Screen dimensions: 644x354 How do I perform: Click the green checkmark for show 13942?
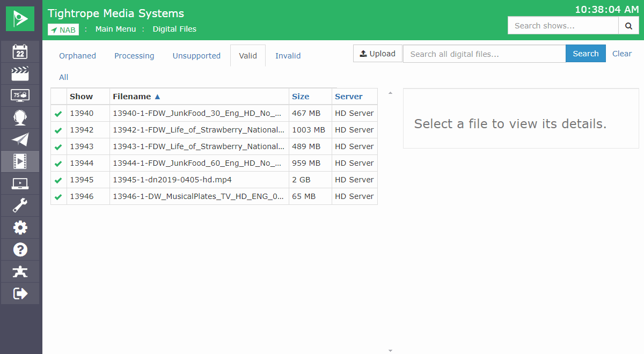pyautogui.click(x=58, y=130)
